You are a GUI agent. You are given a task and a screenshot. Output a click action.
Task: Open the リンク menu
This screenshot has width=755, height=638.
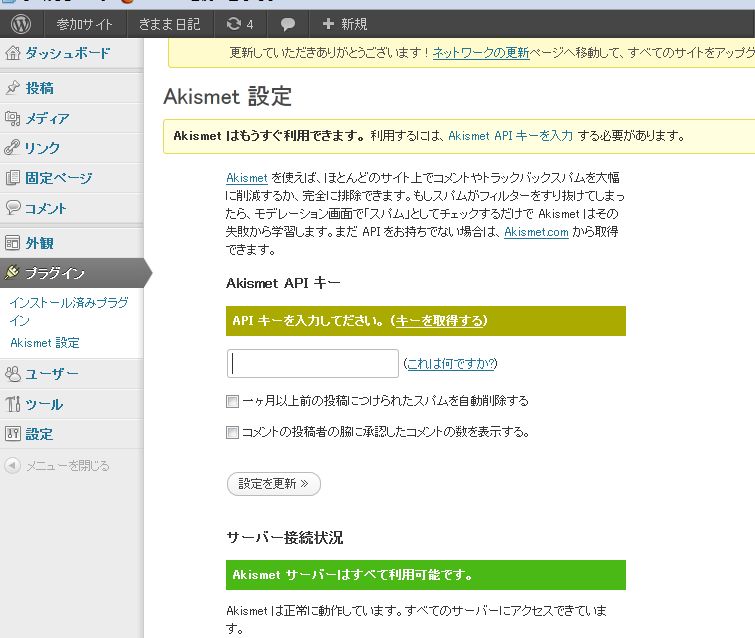(x=42, y=148)
